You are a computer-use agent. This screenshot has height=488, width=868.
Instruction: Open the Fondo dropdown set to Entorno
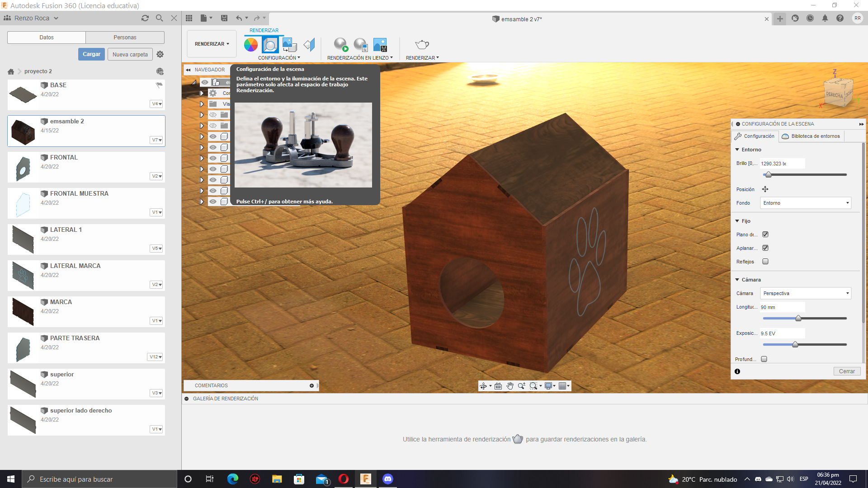click(x=806, y=203)
